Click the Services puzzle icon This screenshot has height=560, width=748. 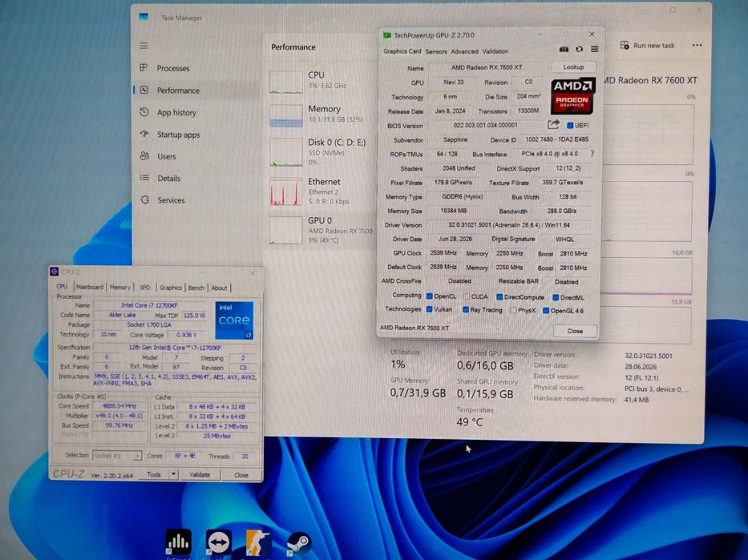tap(145, 199)
